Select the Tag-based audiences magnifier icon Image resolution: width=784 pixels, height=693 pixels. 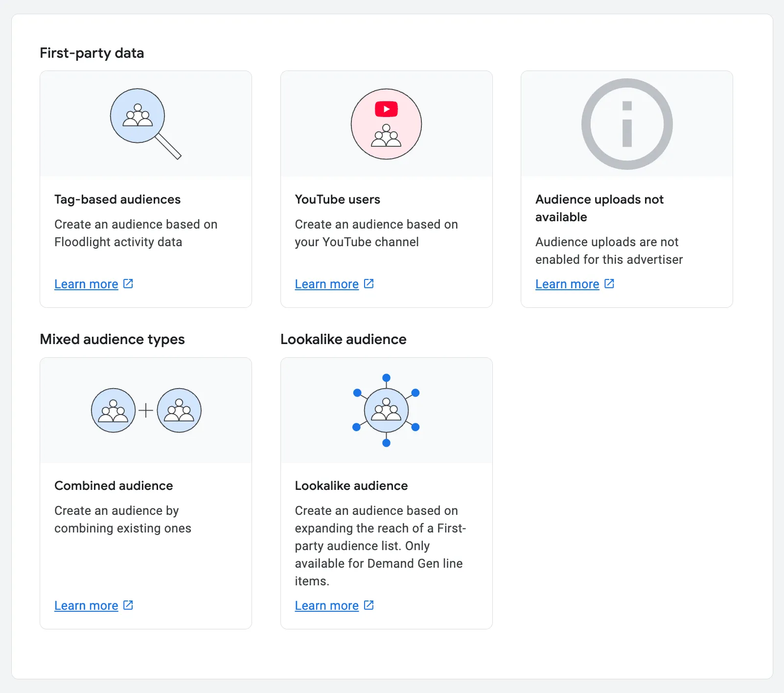pyautogui.click(x=146, y=124)
